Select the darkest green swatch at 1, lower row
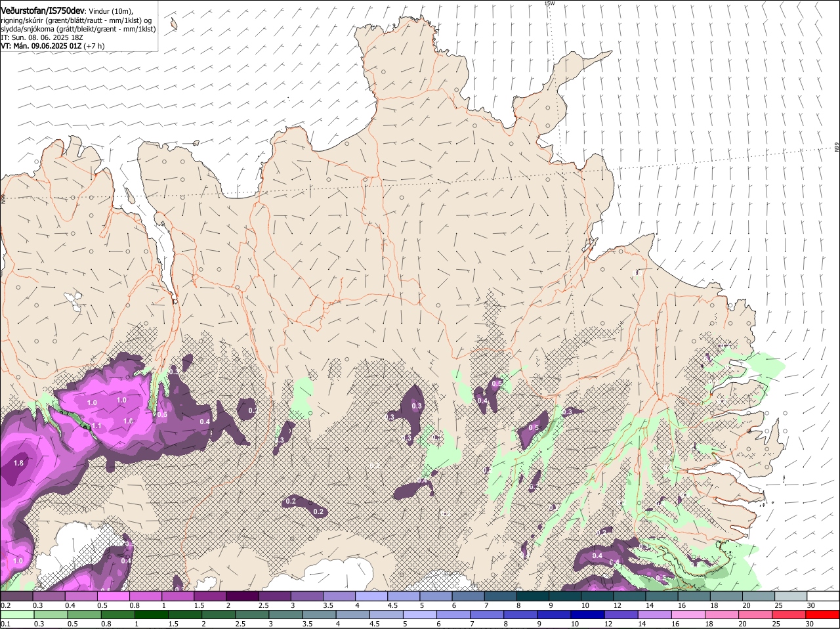The image size is (840, 629). click(x=151, y=615)
